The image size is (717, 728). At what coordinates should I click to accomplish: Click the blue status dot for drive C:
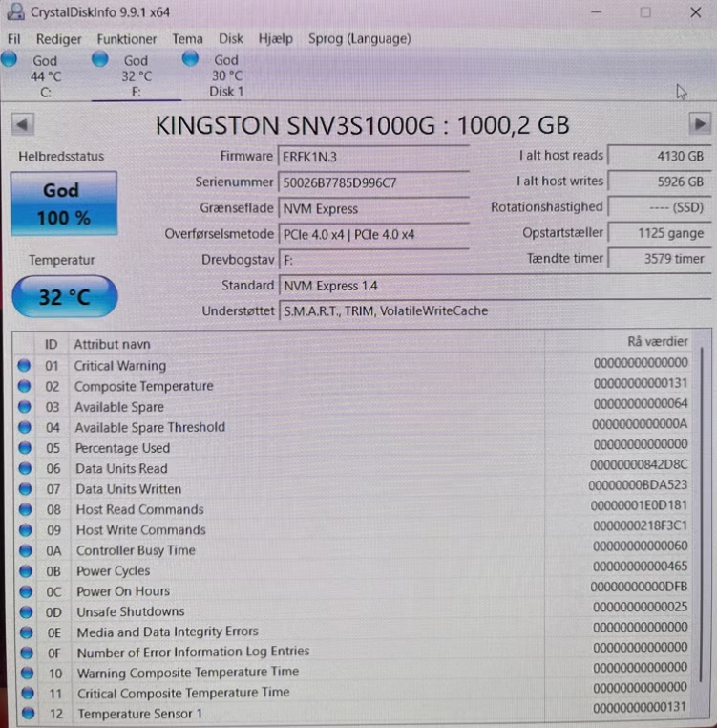tap(9, 59)
